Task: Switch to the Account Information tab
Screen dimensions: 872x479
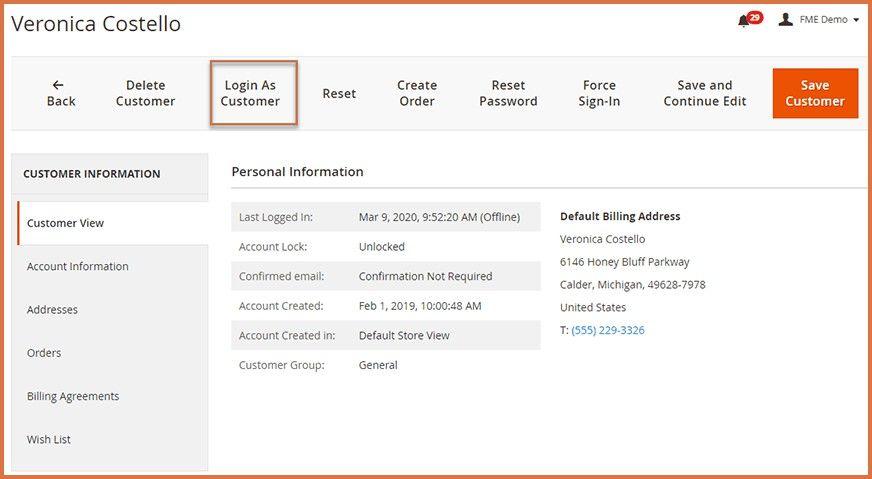Action: [78, 267]
